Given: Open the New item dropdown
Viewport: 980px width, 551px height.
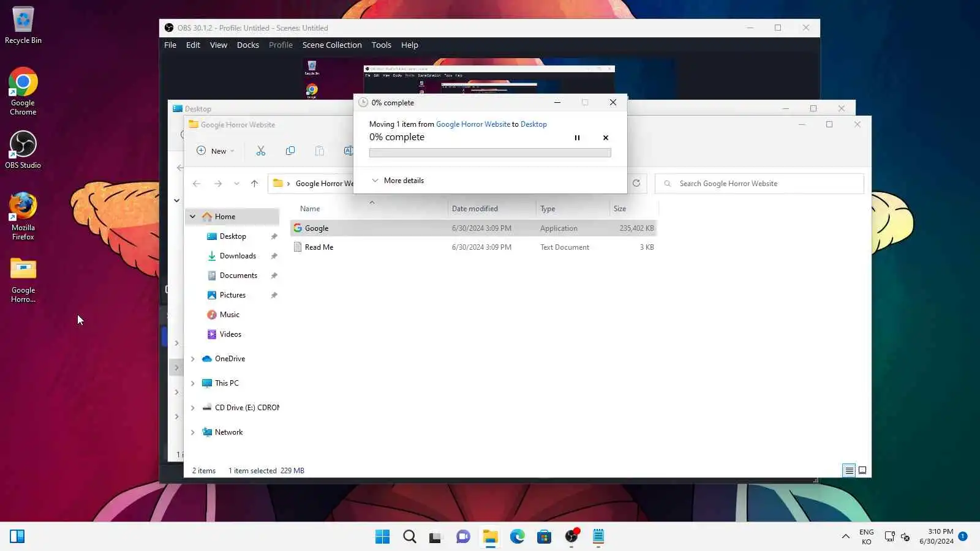Looking at the screenshot, I should pyautogui.click(x=216, y=151).
